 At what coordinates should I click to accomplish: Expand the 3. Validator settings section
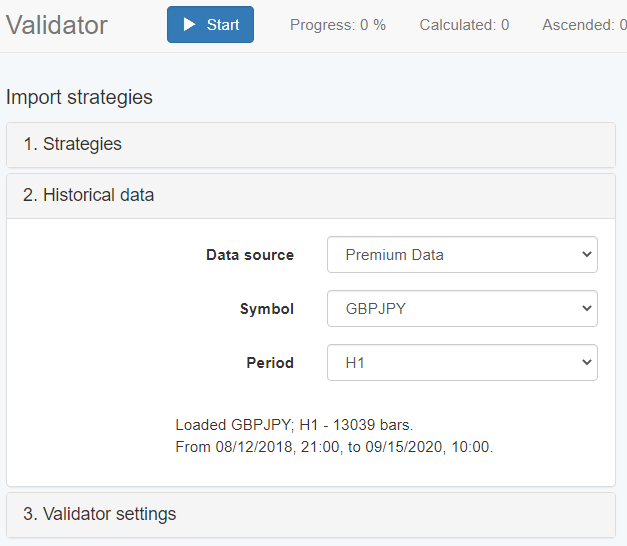pyautogui.click(x=99, y=514)
